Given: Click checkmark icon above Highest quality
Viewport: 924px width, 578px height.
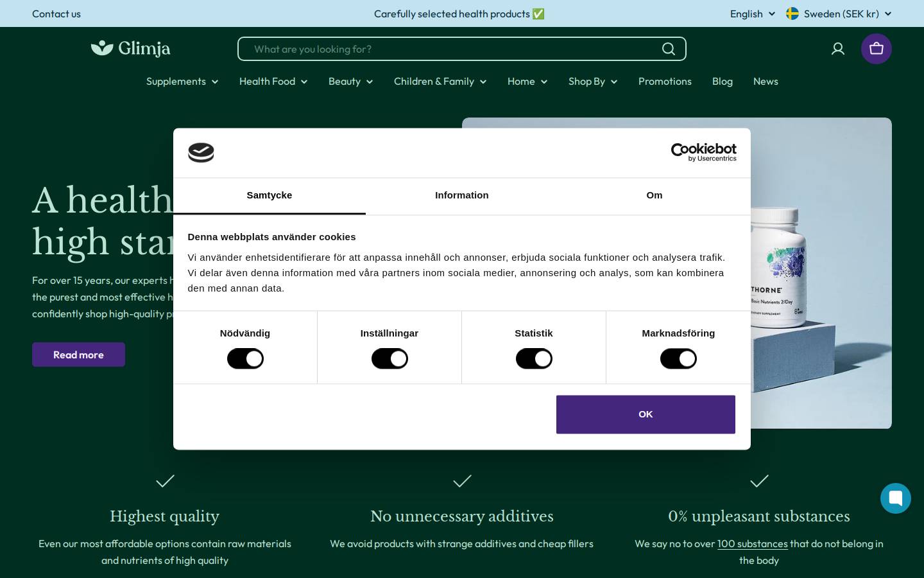Looking at the screenshot, I should tap(165, 481).
